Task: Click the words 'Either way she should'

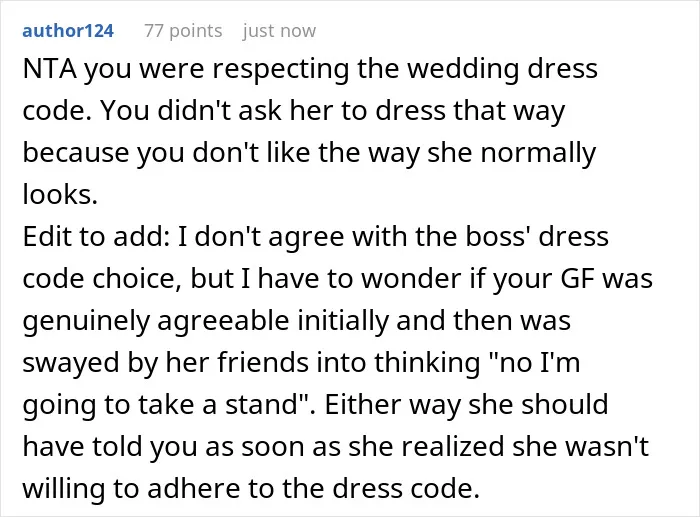Action: 467,404
